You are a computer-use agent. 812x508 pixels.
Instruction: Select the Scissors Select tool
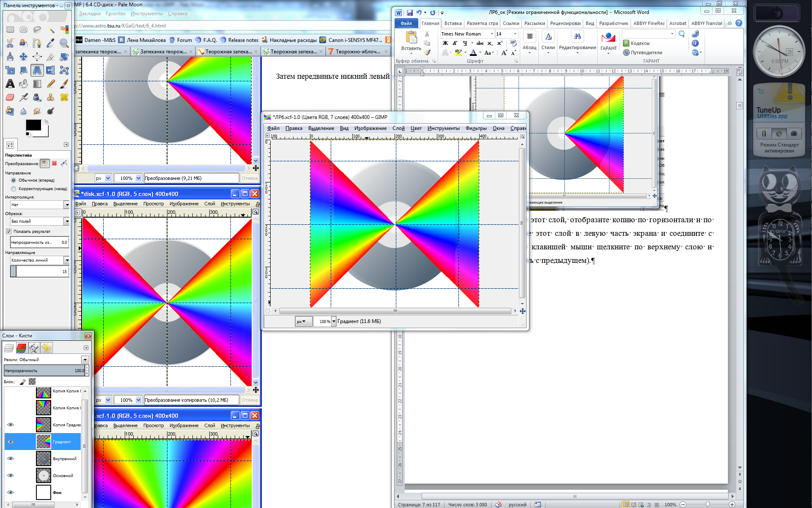coord(10,43)
